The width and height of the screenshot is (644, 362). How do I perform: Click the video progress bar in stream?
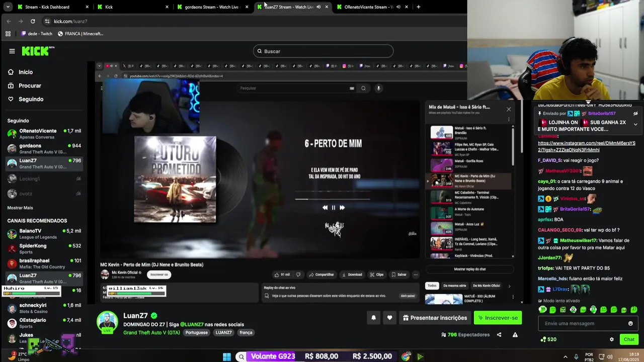click(x=333, y=199)
